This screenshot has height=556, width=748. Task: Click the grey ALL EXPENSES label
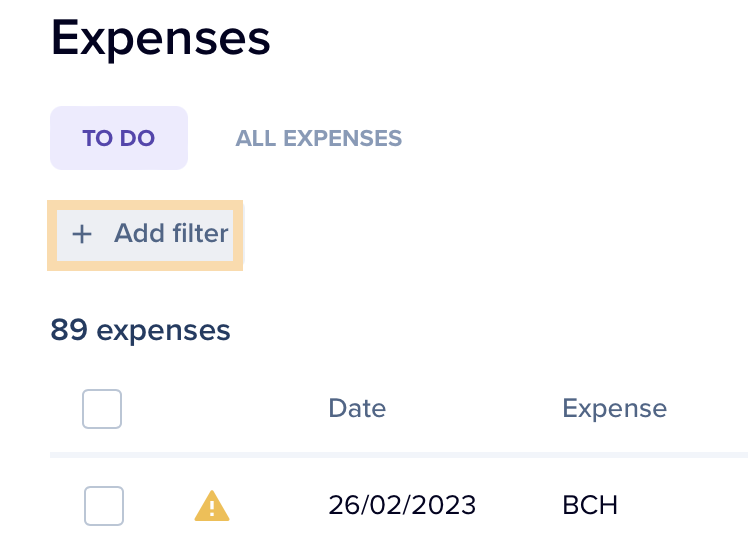click(319, 138)
